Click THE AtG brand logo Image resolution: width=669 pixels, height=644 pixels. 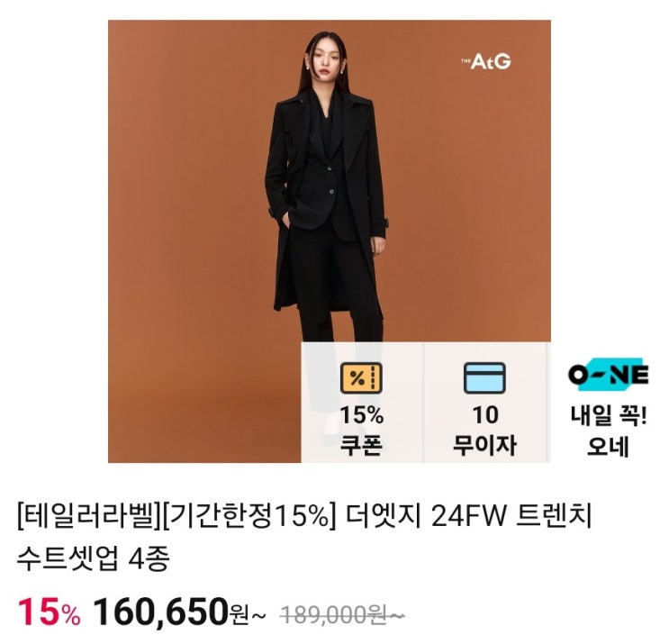click(486, 61)
